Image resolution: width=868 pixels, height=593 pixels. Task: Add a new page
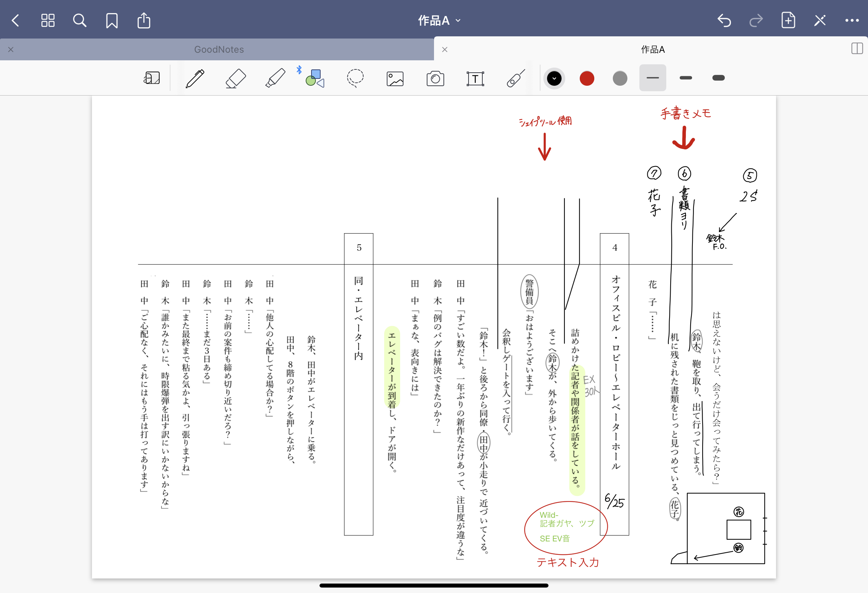pos(788,20)
